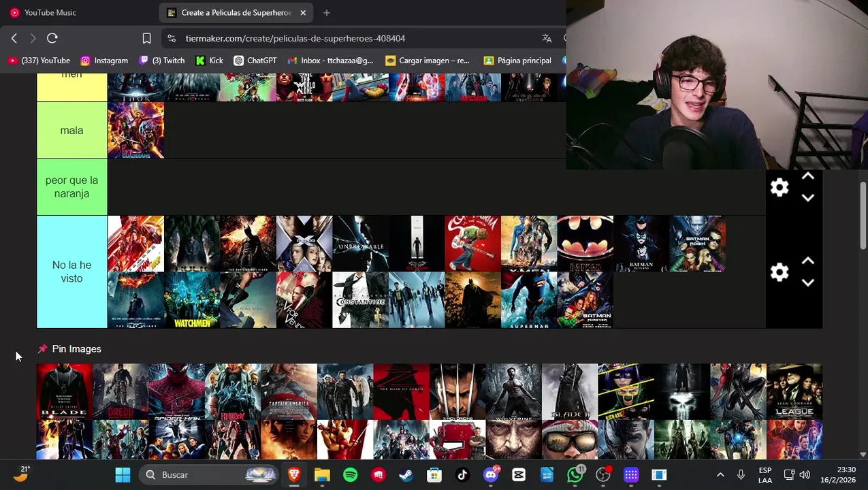
Task: Open the Windows Start menu
Action: pyautogui.click(x=123, y=474)
